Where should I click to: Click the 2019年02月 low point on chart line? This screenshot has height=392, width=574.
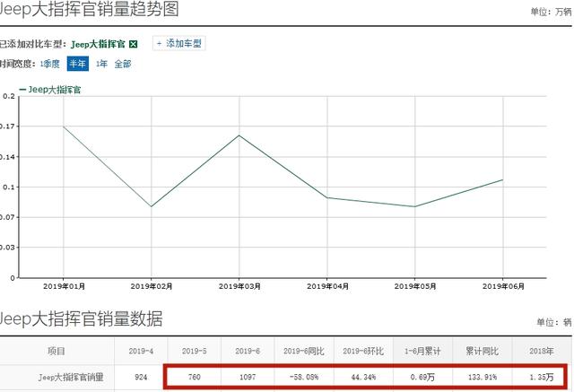[152, 206]
